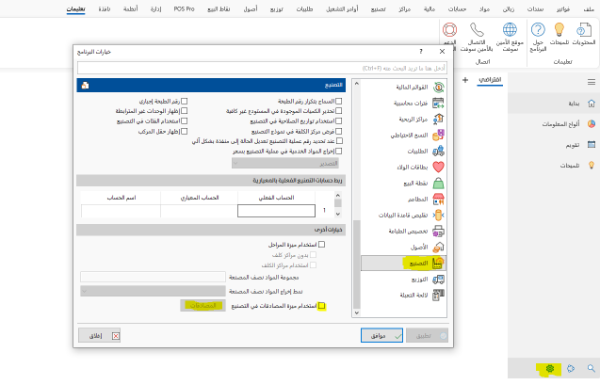Open حول البرنامج about ribbon icon
This screenshot has height=379, width=600.
(x=538, y=37)
